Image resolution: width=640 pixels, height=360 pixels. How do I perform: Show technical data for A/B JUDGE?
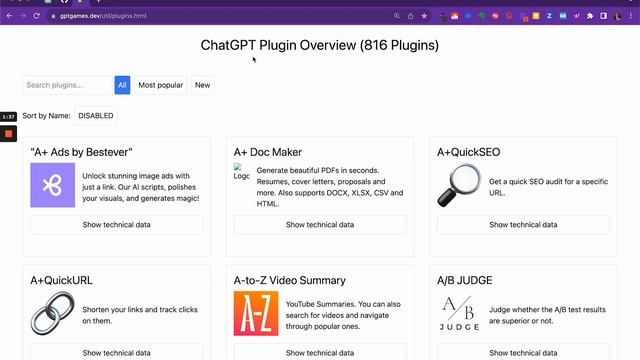523,352
